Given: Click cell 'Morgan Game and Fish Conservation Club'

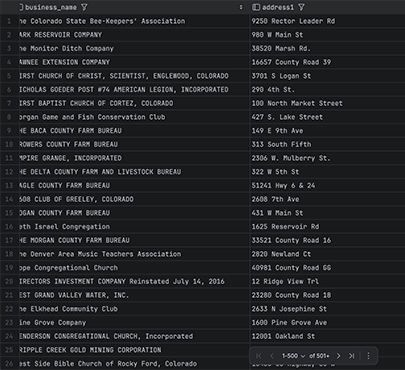Looking at the screenshot, I should 134,117.
